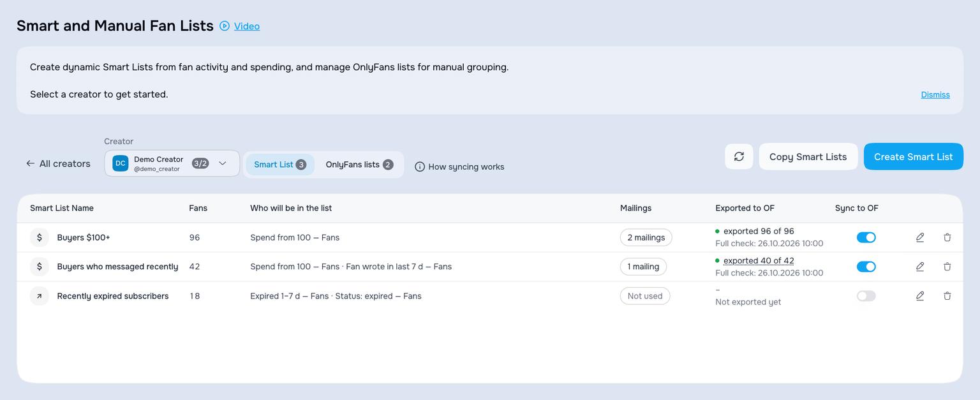Click the exported 40 of 42 status
Image resolution: width=980 pixels, height=400 pixels.
tap(759, 260)
